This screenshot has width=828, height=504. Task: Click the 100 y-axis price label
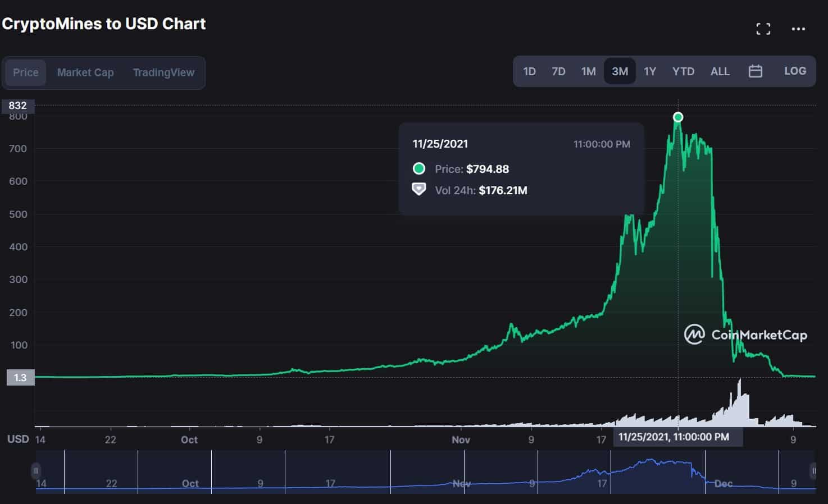click(x=19, y=345)
